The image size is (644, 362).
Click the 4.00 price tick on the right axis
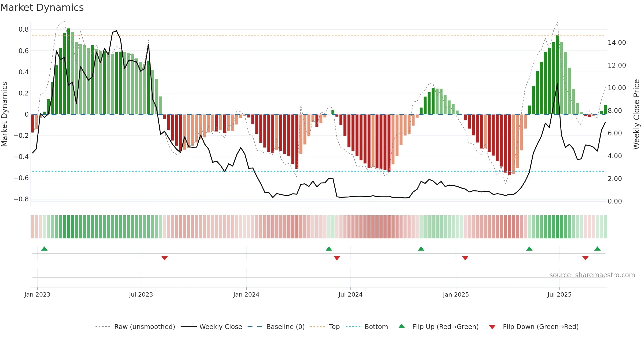615,156
